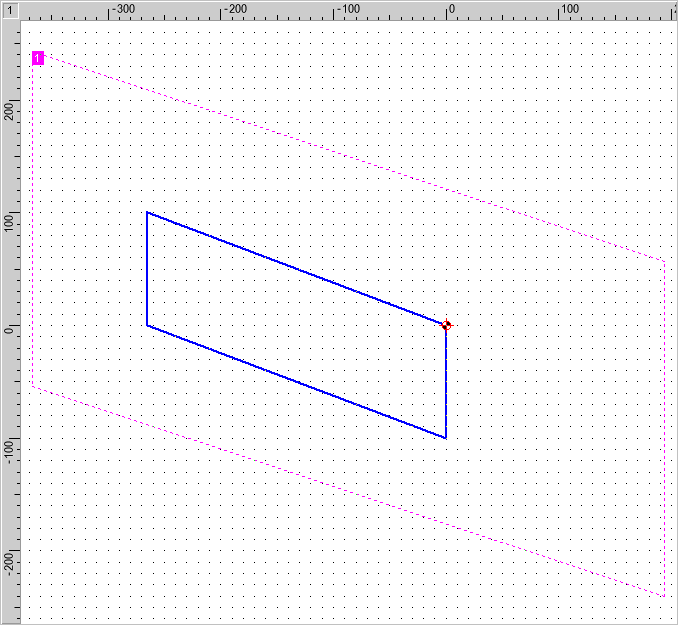Click the -100 mark on the vertical ruler
Image resolution: width=678 pixels, height=625 pixels.
(9, 442)
